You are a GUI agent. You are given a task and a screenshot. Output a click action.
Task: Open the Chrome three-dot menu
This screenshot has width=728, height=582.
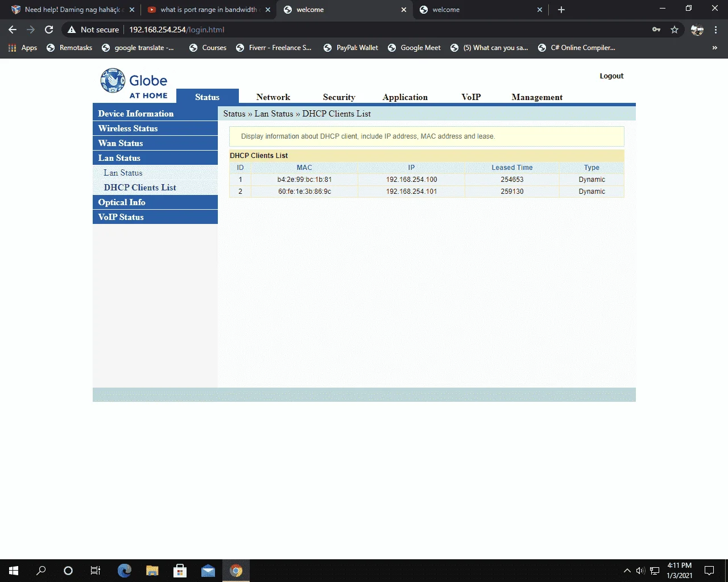[715, 30]
